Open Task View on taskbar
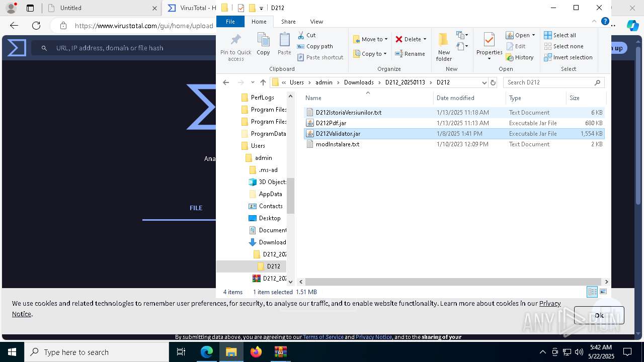Image resolution: width=644 pixels, height=362 pixels. coord(182,352)
